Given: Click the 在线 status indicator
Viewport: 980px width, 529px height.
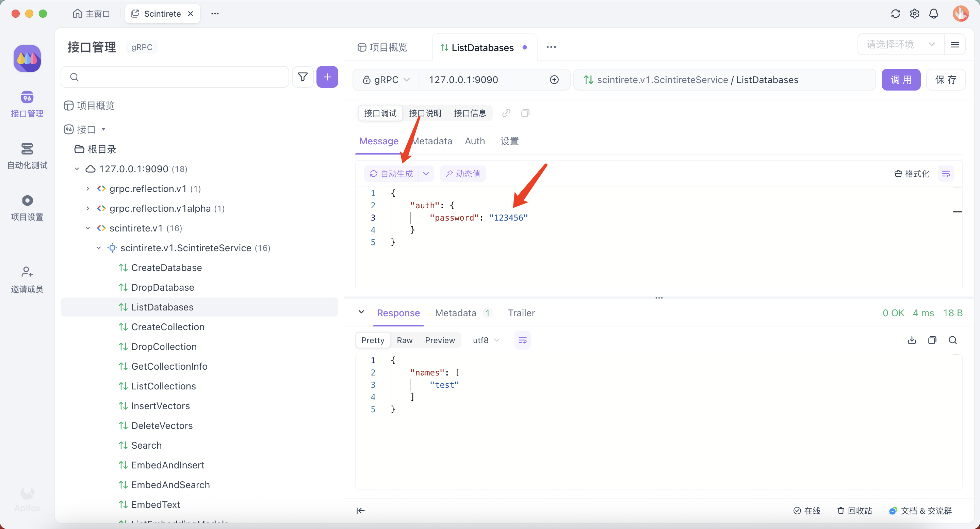Looking at the screenshot, I should coord(807,510).
